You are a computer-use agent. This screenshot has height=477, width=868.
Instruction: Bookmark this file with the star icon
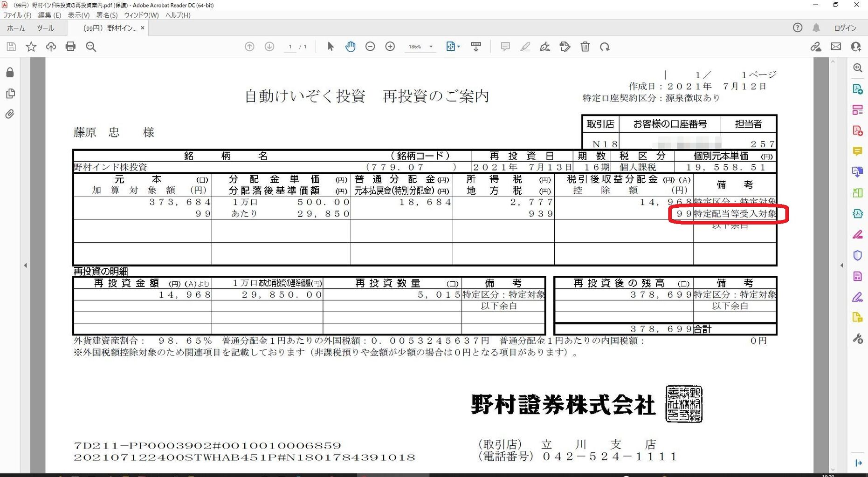(31, 47)
